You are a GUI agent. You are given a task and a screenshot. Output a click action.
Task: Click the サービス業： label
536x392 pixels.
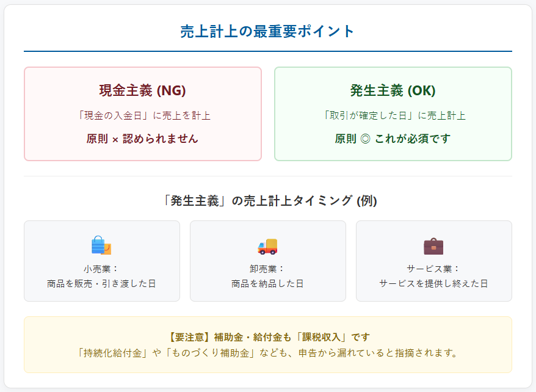coord(433,269)
